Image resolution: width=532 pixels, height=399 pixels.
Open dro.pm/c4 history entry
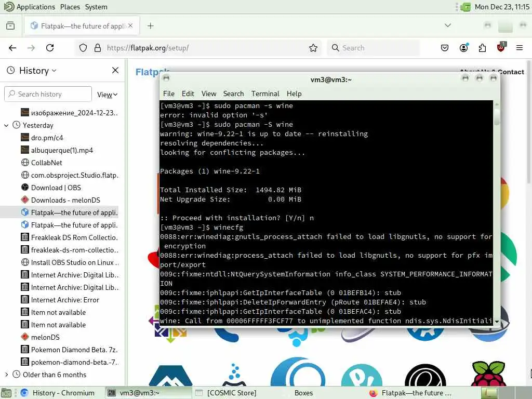[47, 138]
